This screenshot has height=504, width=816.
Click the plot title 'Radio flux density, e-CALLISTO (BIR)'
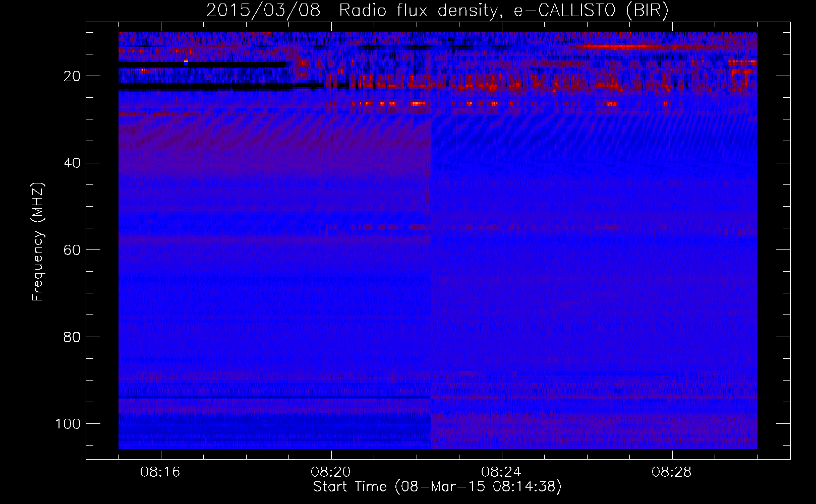pos(503,11)
